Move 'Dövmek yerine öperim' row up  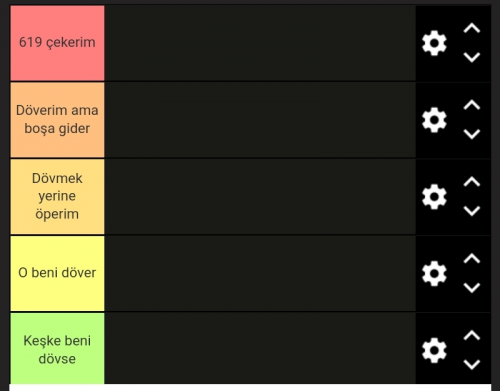tap(472, 182)
